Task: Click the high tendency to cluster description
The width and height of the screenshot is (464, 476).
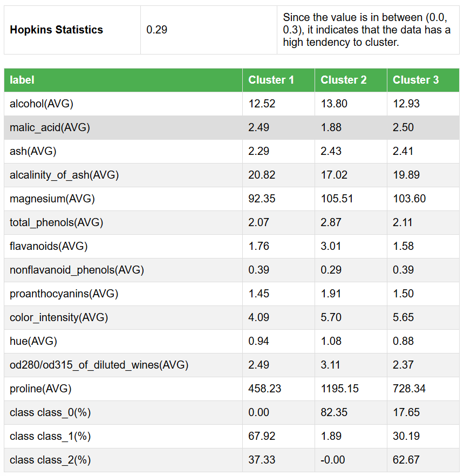Action: point(366,30)
